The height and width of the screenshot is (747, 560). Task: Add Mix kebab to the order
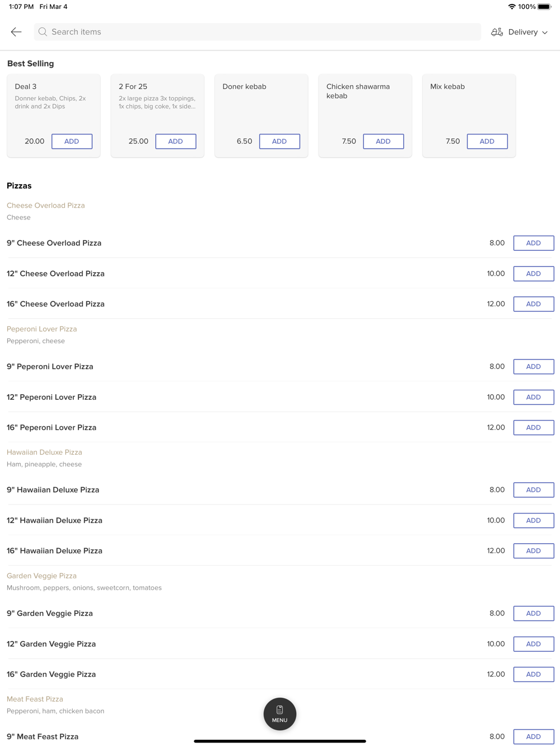(x=487, y=141)
